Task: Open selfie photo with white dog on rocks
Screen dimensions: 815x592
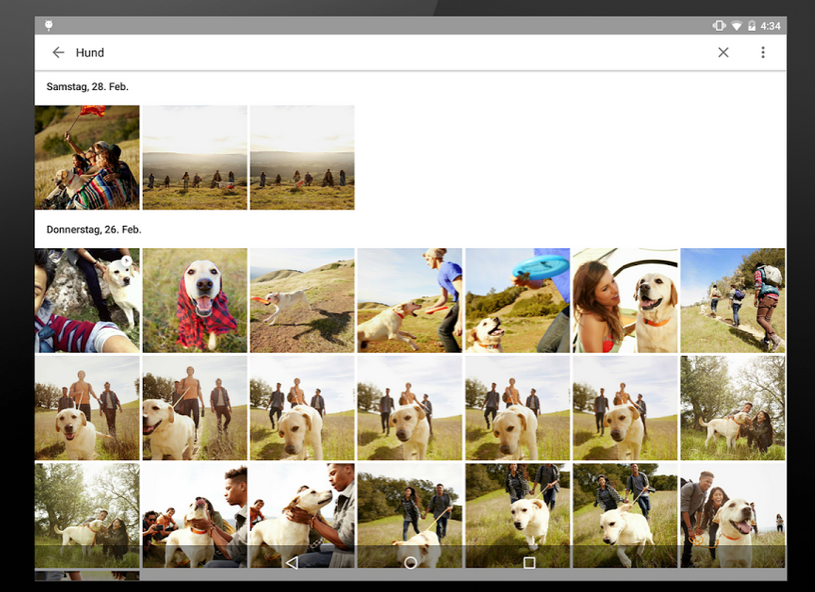Action: [87, 300]
